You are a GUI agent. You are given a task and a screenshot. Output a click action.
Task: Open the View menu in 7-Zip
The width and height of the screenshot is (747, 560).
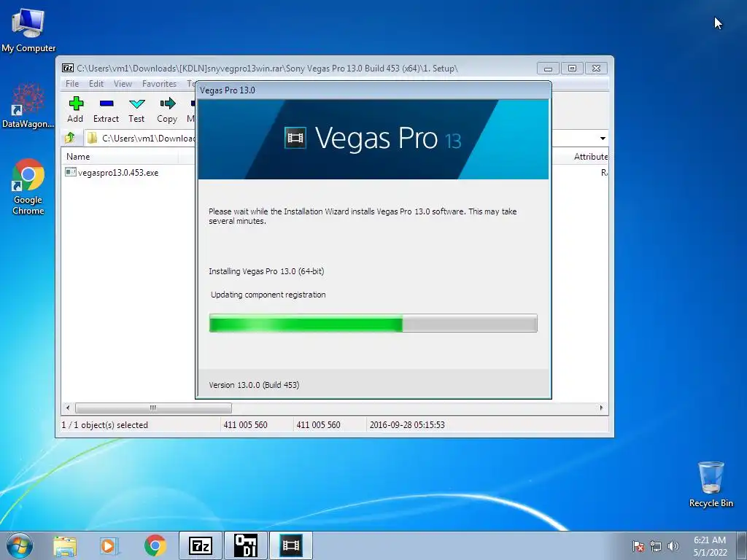point(123,84)
